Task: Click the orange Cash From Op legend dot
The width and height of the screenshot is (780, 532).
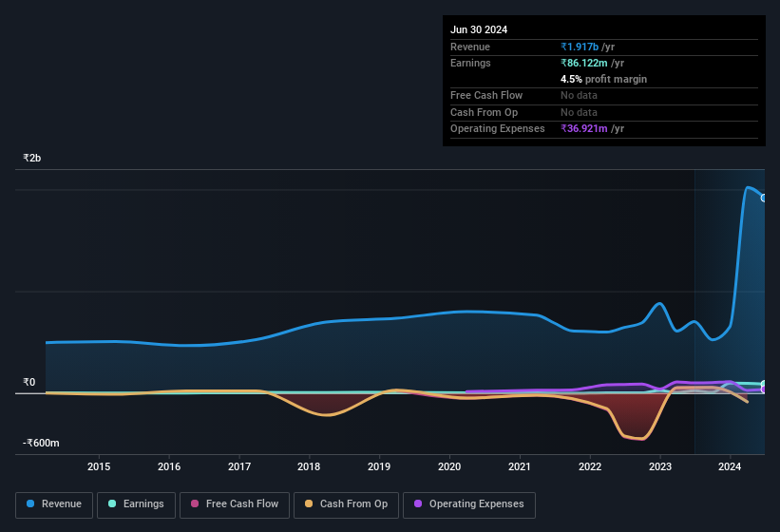Action: [x=309, y=503]
